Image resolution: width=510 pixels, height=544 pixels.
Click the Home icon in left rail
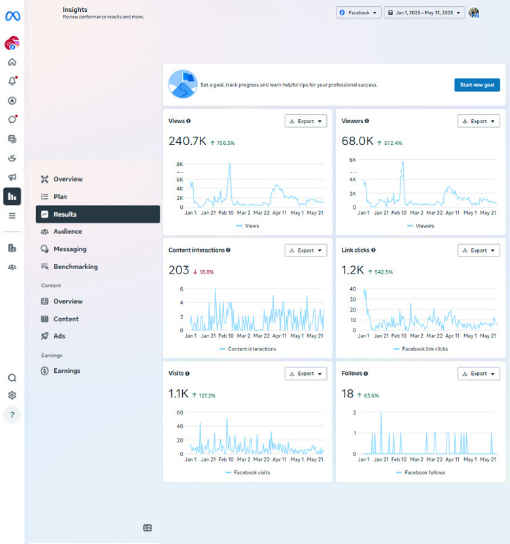12,62
